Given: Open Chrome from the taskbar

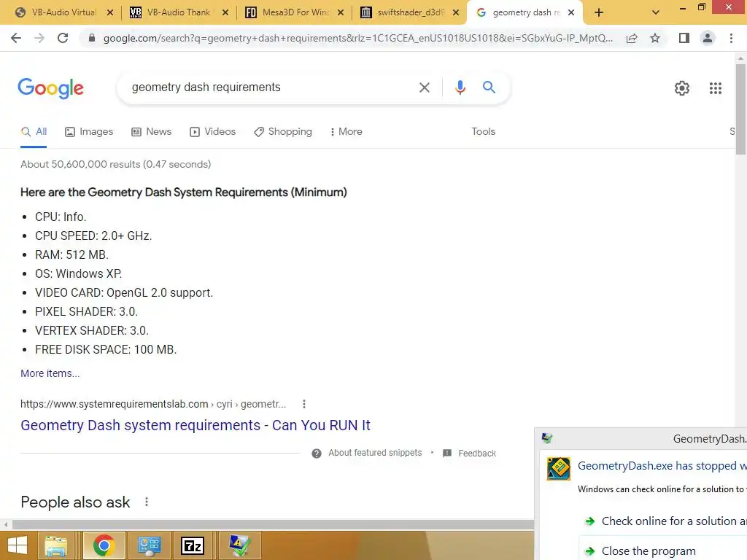Looking at the screenshot, I should tap(104, 545).
